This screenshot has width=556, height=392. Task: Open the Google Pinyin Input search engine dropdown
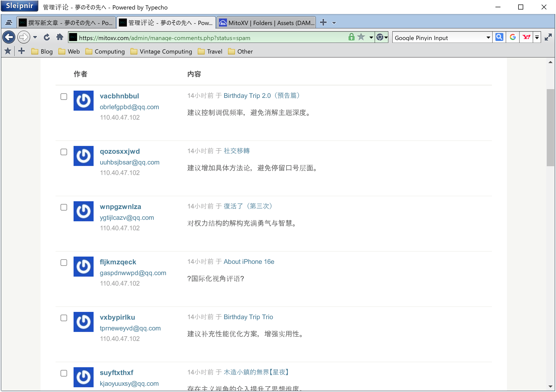488,38
